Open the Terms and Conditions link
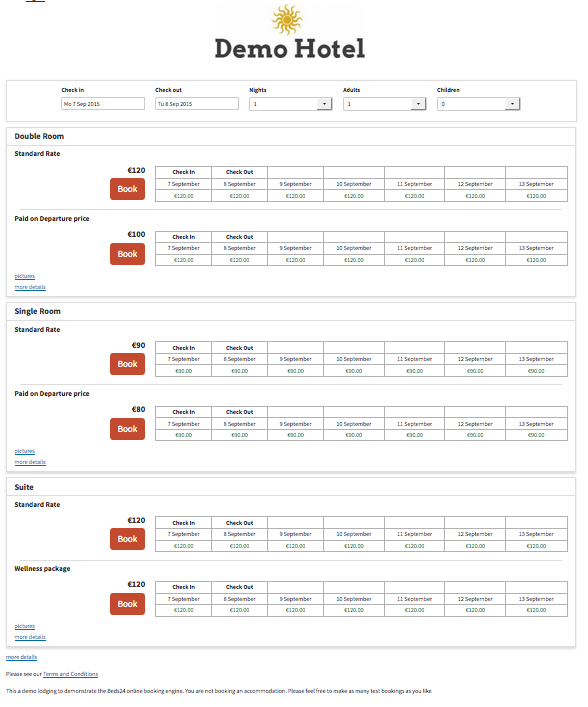The height and width of the screenshot is (707, 588). tap(70, 674)
